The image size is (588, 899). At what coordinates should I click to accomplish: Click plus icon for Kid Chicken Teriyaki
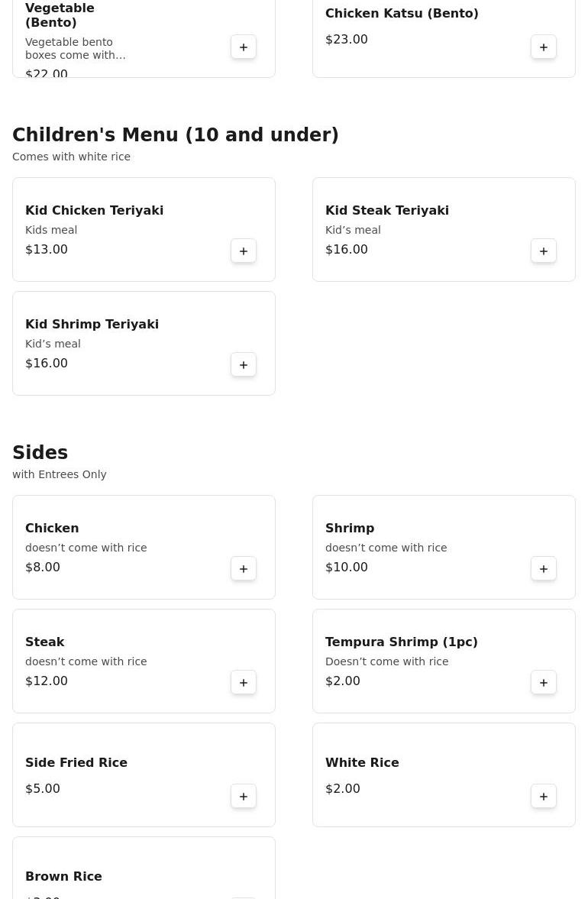(x=244, y=251)
